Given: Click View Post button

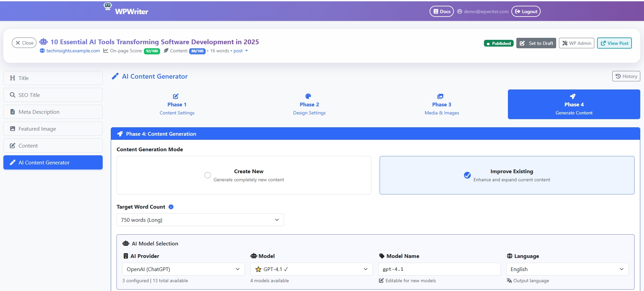Looking at the screenshot, I should coord(614,43).
